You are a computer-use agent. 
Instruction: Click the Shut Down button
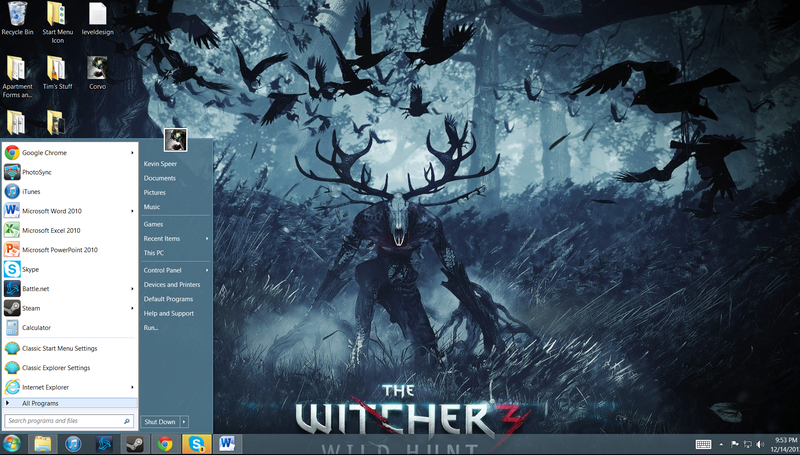[x=160, y=421]
